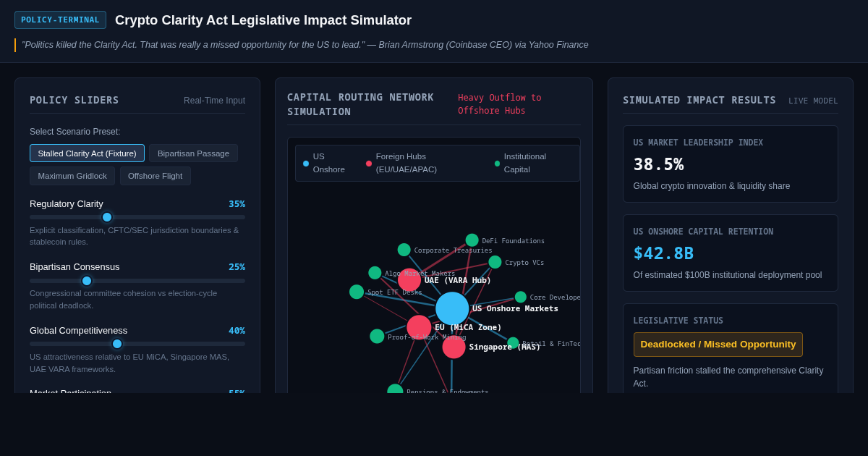Choose the Bipartisan Passage scenario preset
The height and width of the screenshot is (456, 868).
pos(193,153)
